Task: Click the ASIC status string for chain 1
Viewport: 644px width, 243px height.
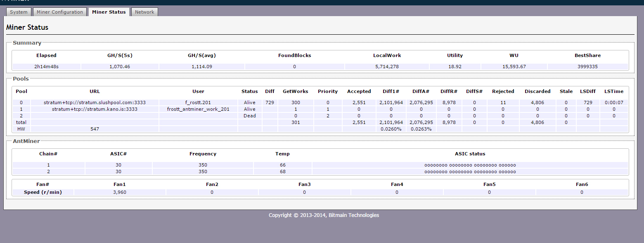Action: click(x=470, y=165)
